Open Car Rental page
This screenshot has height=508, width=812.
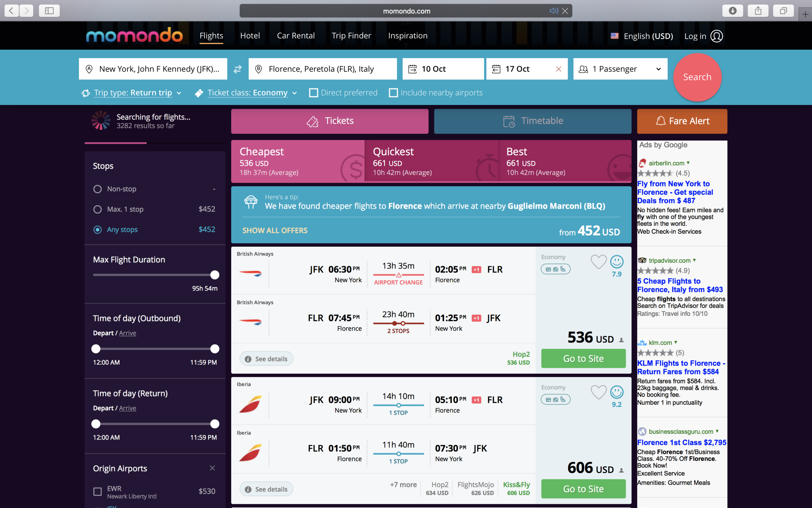tap(296, 36)
